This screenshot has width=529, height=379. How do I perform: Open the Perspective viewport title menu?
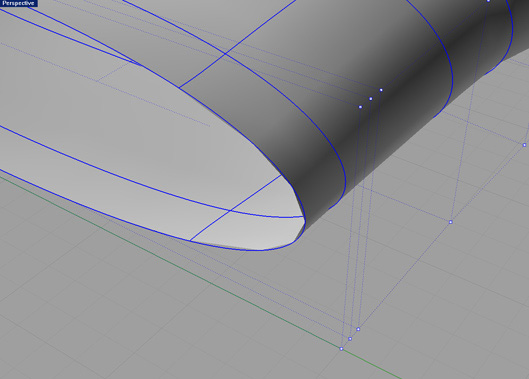(x=18, y=3)
